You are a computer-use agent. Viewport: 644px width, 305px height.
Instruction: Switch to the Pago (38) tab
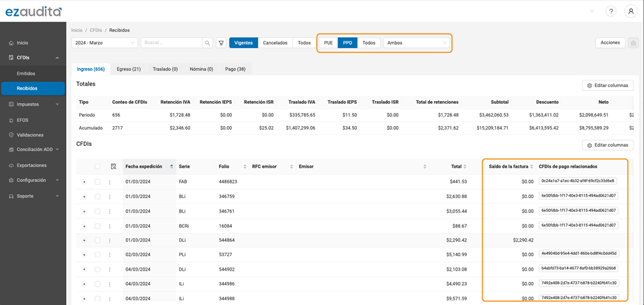point(235,69)
